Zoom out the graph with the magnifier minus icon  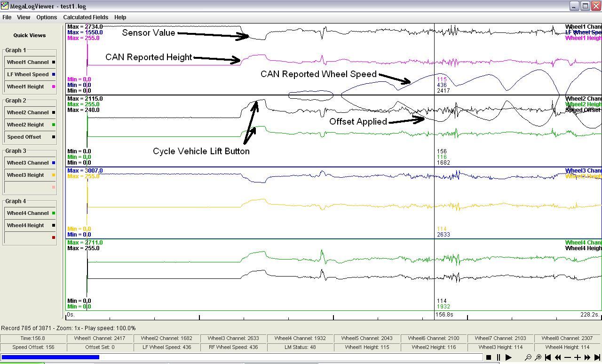pyautogui.click(x=528, y=357)
